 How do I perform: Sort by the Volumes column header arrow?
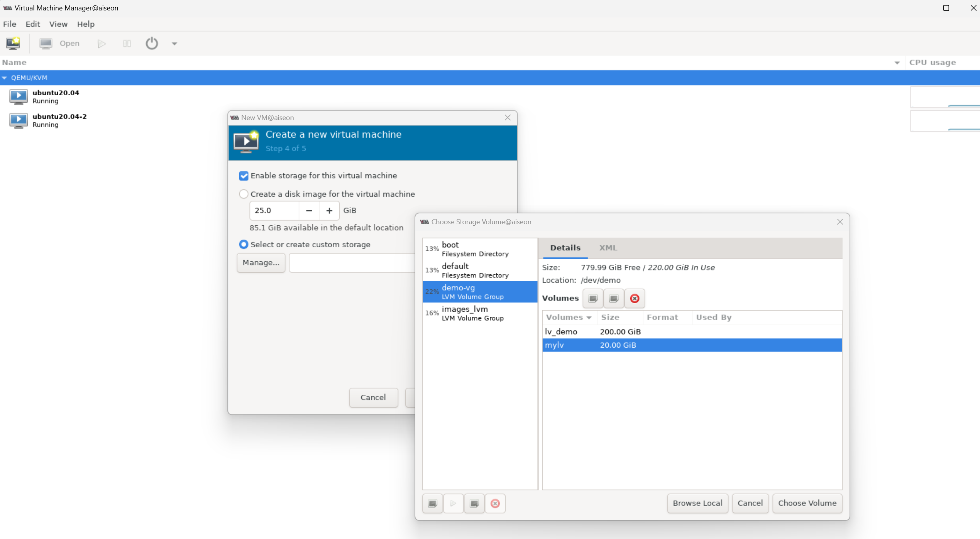point(589,318)
